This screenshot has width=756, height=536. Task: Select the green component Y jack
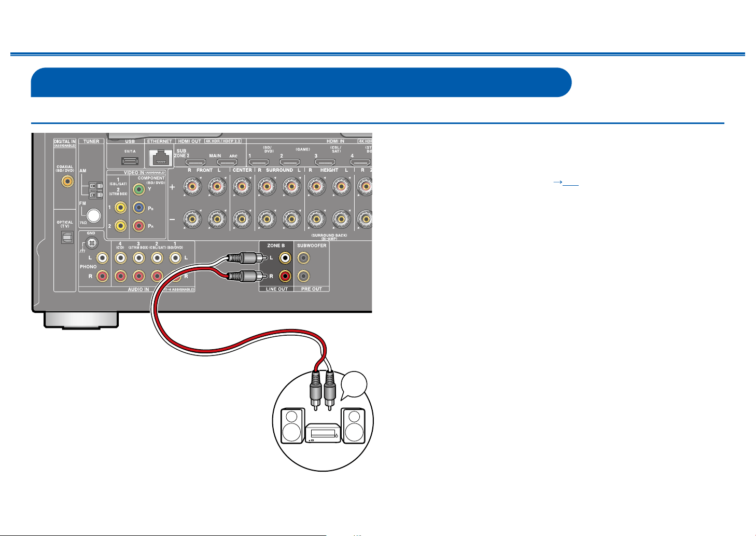[139, 189]
